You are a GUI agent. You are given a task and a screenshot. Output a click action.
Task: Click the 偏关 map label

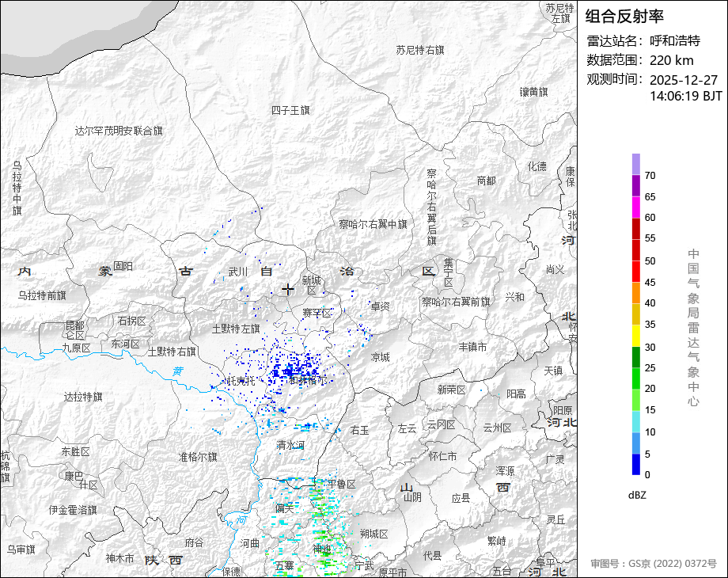point(284,508)
